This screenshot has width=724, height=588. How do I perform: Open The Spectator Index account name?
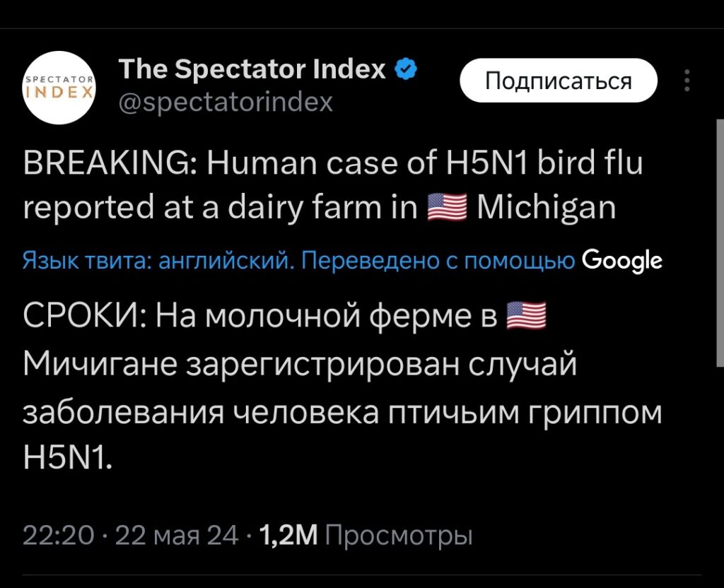pos(252,69)
